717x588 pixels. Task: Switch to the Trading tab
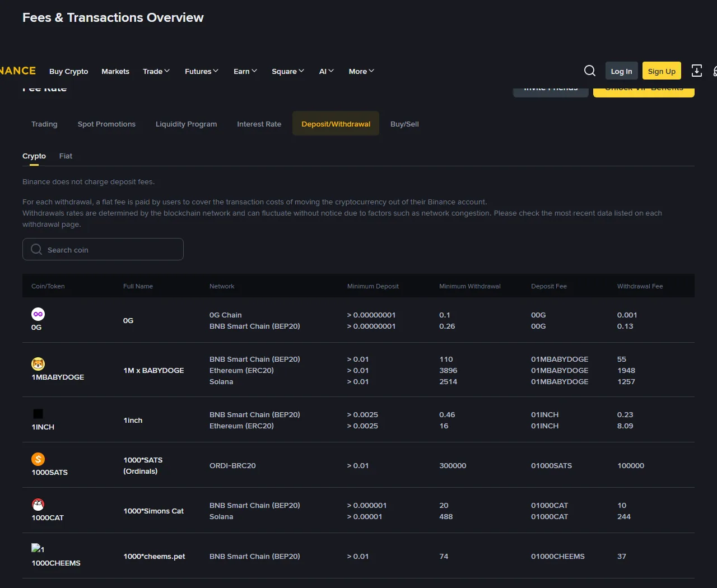click(x=44, y=124)
